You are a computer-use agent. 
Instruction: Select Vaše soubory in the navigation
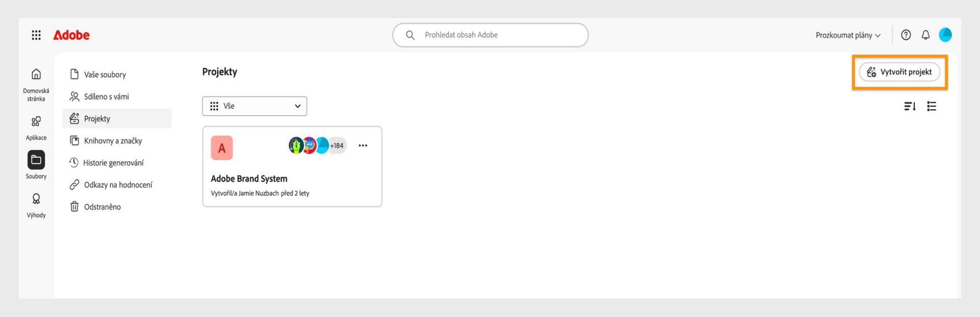105,74
